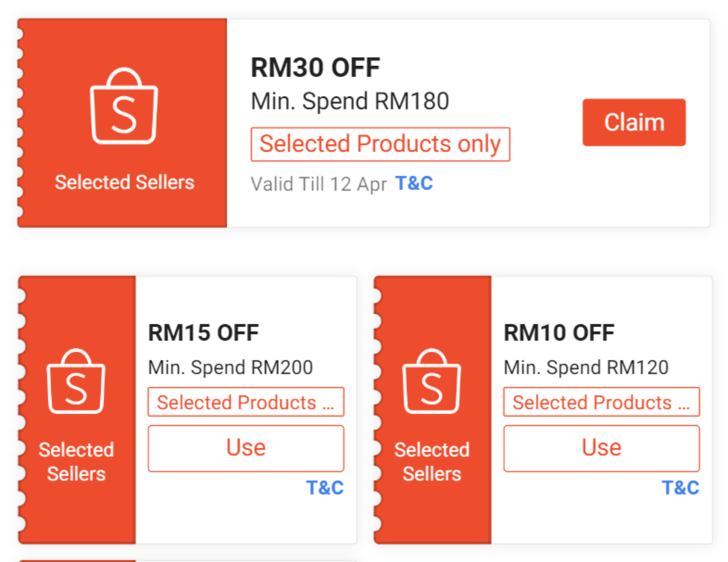Click the Valid Till 12 Apr date
728x562 pixels.
319,183
